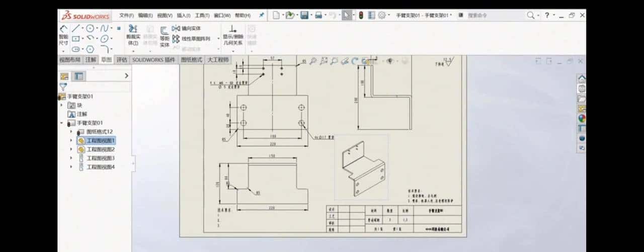
Task: Switch to 视图布局 tab
Action: coord(70,60)
